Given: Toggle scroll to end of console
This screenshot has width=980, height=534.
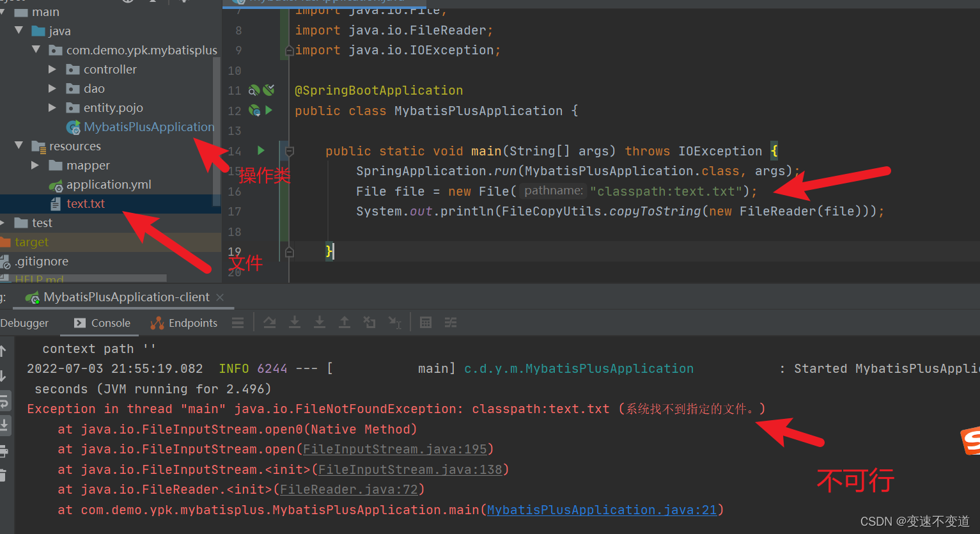Looking at the screenshot, I should pos(4,425).
